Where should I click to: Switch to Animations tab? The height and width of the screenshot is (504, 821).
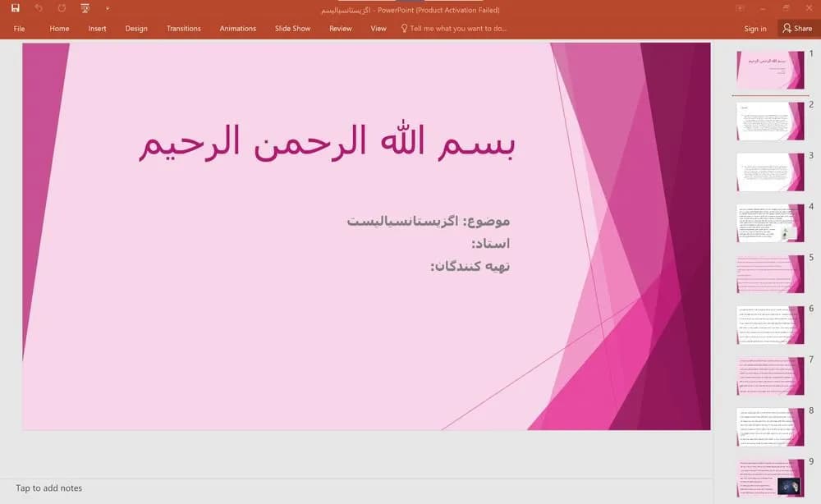point(238,29)
